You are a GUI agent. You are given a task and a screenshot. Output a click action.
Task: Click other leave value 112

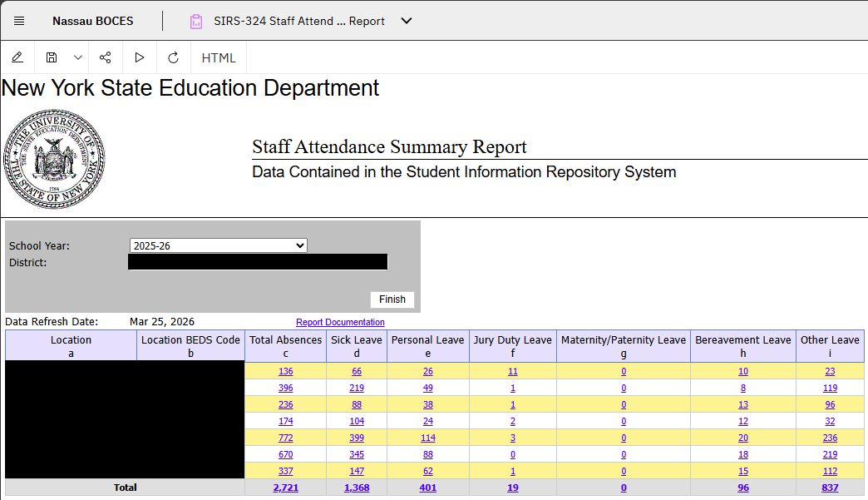(830, 471)
